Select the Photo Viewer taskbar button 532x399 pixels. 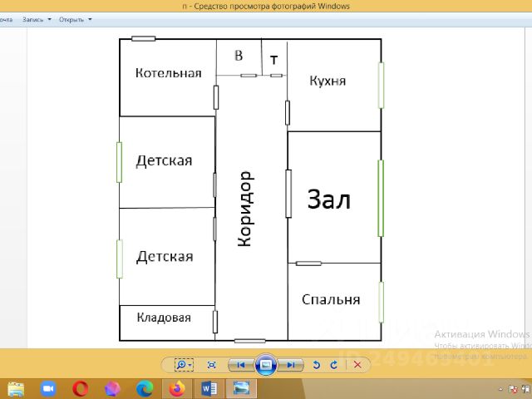click(x=240, y=388)
